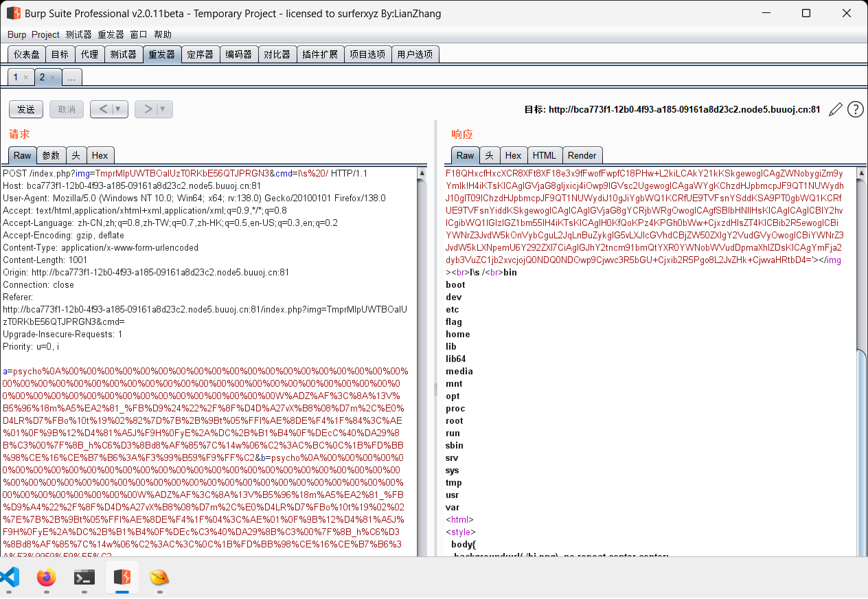Switch to the 定序器 tab
This screenshot has height=599, width=868.
click(201, 54)
